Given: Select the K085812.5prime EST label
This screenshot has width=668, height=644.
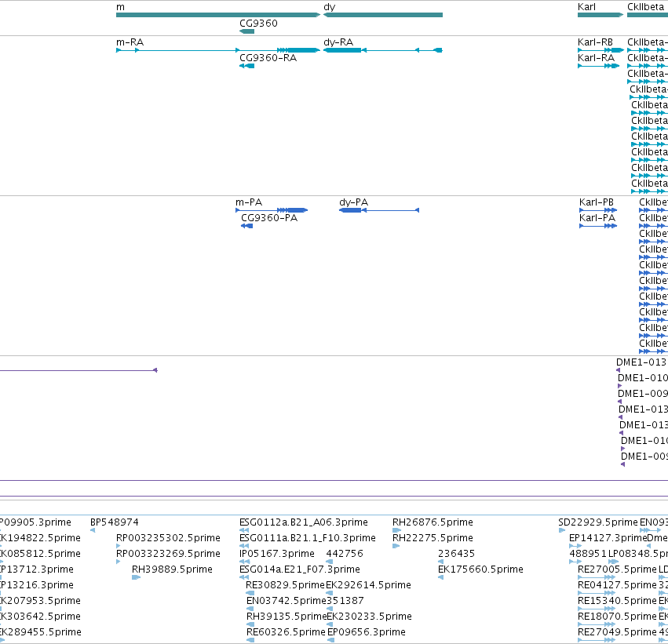Looking at the screenshot, I should tap(41, 554).
